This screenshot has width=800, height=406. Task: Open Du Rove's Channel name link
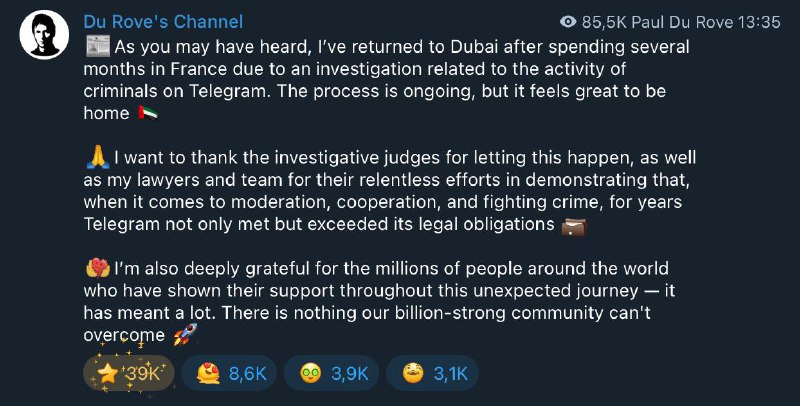(163, 22)
